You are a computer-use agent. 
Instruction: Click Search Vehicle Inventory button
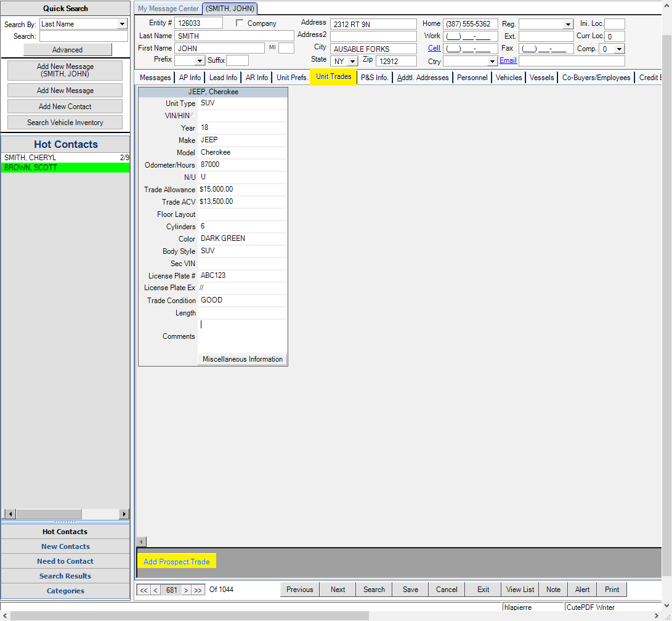click(65, 123)
